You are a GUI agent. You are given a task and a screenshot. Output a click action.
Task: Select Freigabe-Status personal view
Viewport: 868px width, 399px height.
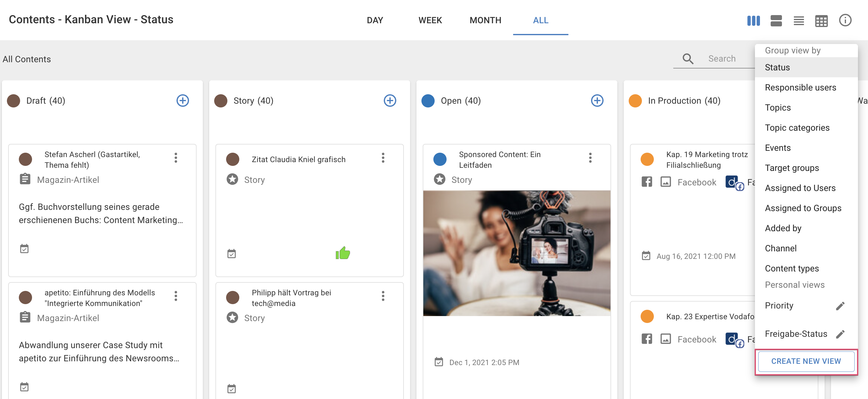(795, 334)
